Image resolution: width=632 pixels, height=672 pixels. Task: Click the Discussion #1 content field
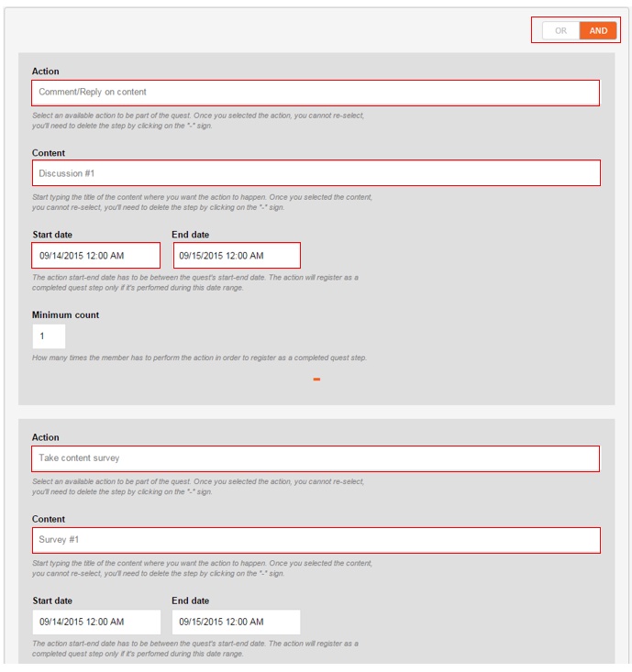click(316, 173)
